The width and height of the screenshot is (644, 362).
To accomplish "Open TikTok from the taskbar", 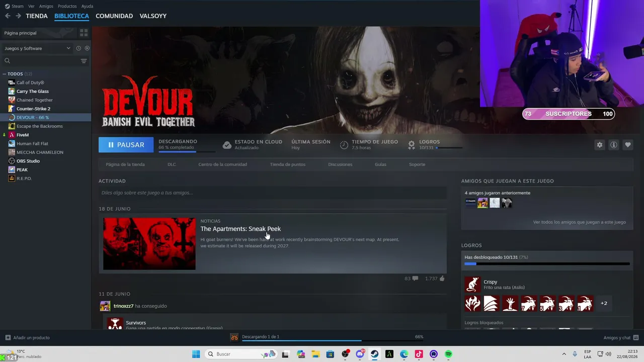I will pos(419,354).
